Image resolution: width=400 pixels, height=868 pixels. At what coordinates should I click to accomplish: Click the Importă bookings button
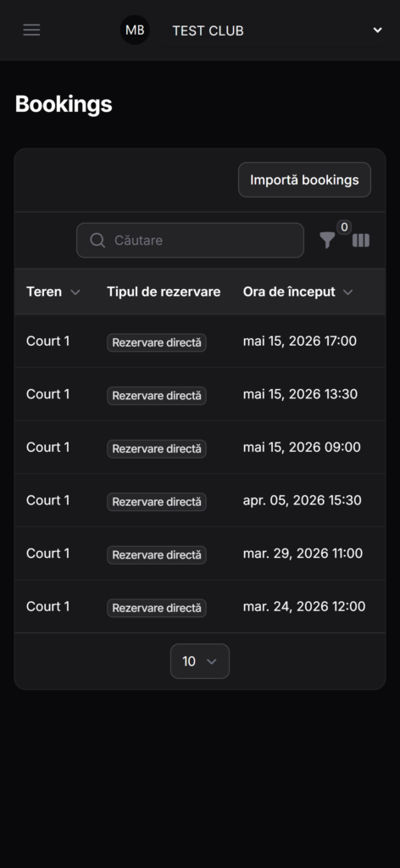[304, 180]
